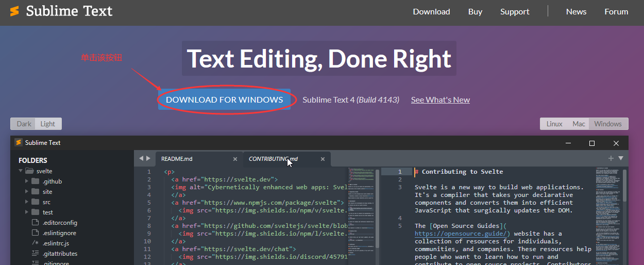
Task: Switch to the CONTRIBUTING.md tab
Action: pyautogui.click(x=287, y=159)
